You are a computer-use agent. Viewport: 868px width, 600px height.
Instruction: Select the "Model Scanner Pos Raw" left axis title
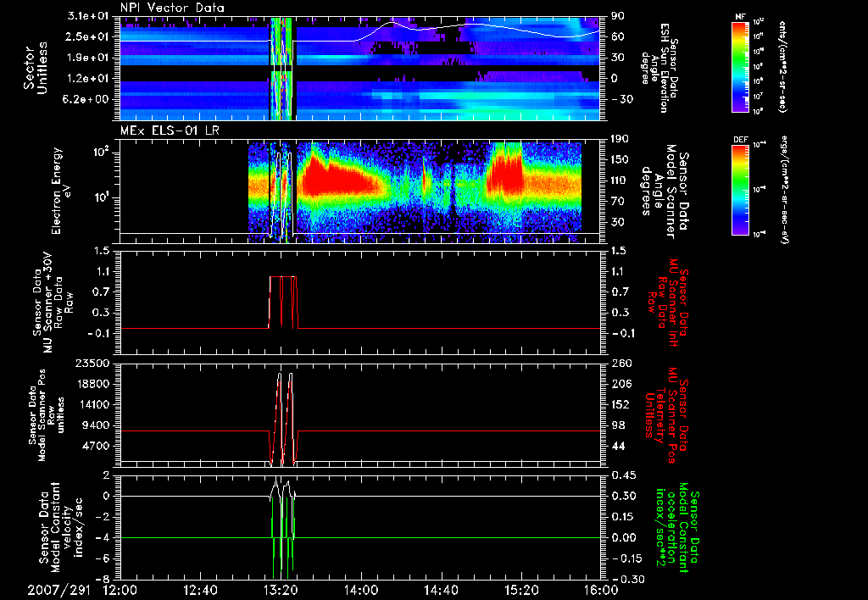(x=47, y=415)
